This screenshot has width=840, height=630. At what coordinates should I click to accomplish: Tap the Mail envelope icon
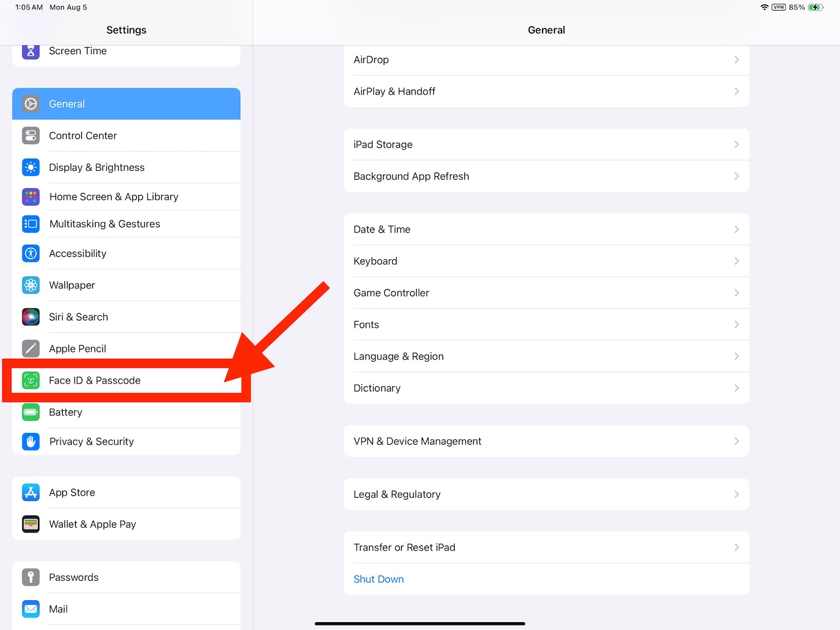click(x=31, y=609)
